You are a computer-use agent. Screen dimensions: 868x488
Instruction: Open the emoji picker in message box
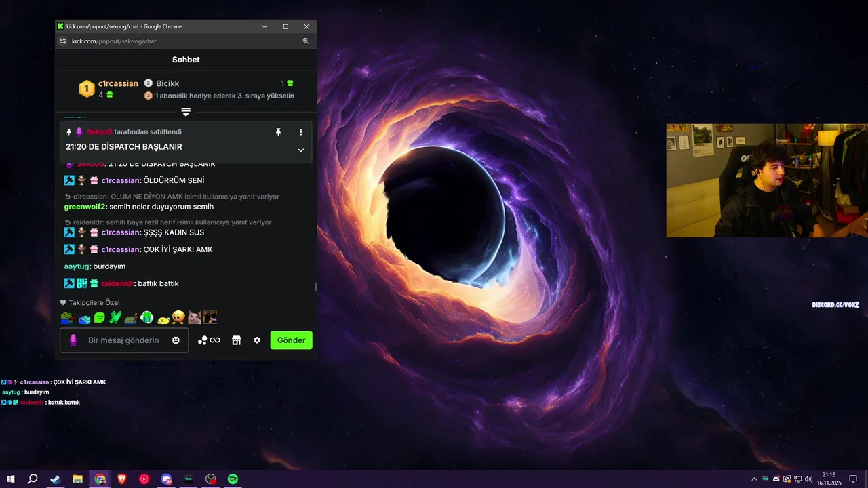[176, 340]
